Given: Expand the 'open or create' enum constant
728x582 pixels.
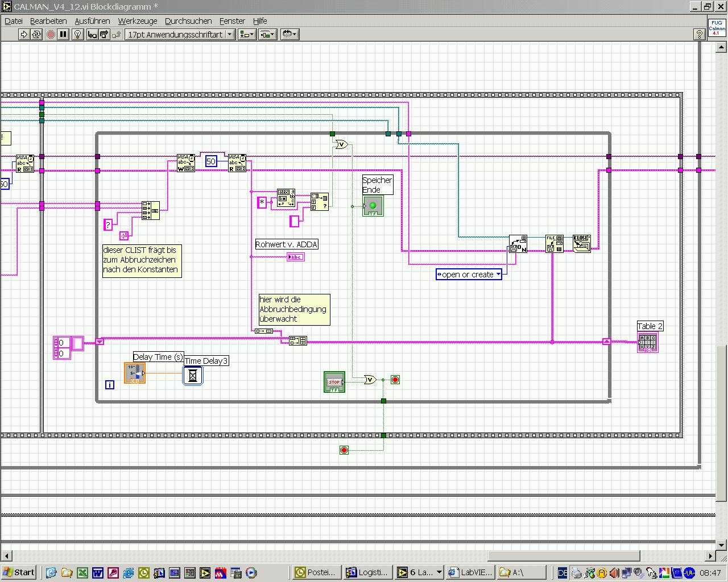Looking at the screenshot, I should [x=469, y=275].
